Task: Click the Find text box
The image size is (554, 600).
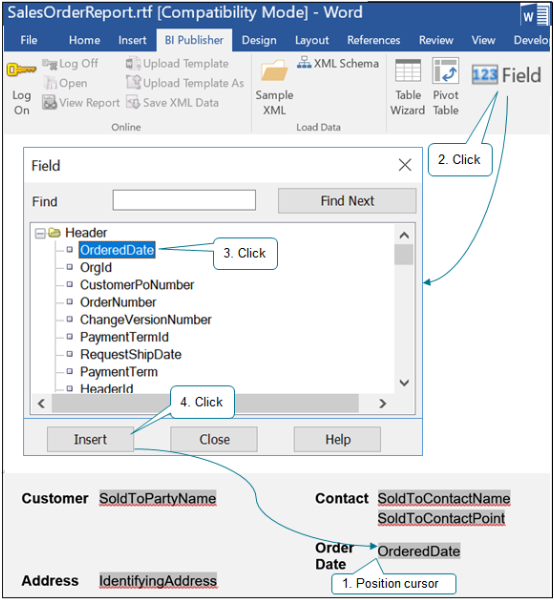Action: tap(184, 200)
